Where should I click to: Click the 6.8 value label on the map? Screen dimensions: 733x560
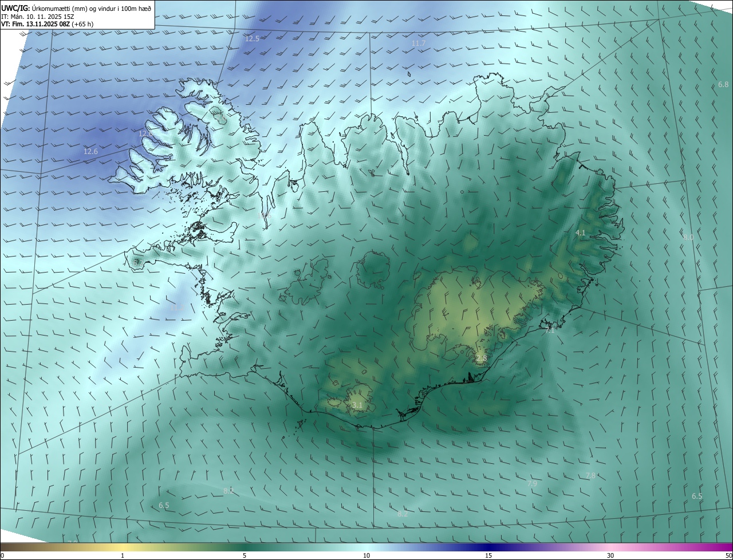tap(723, 85)
